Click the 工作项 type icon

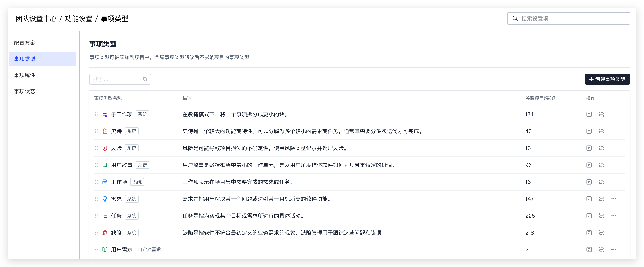[105, 182]
